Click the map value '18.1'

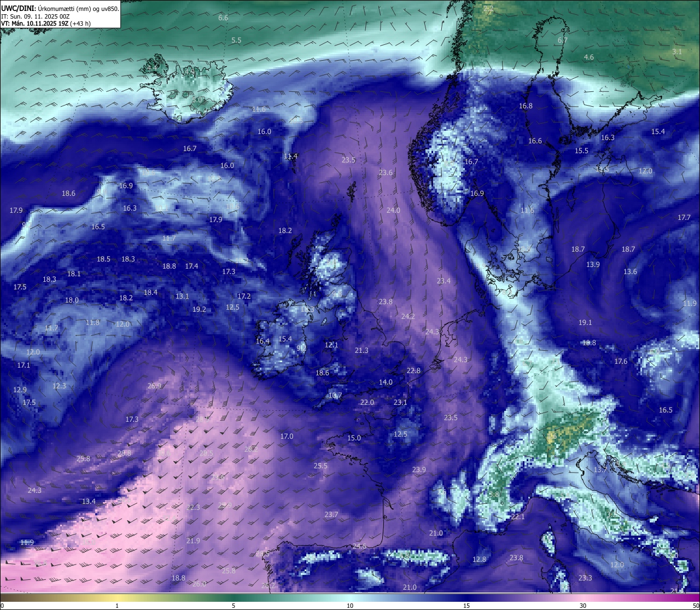(x=74, y=274)
